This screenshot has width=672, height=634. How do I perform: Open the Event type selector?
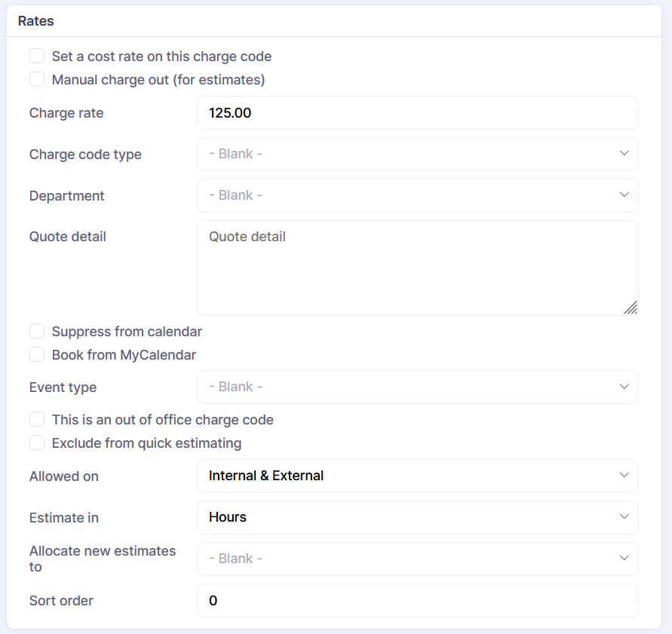(x=417, y=387)
